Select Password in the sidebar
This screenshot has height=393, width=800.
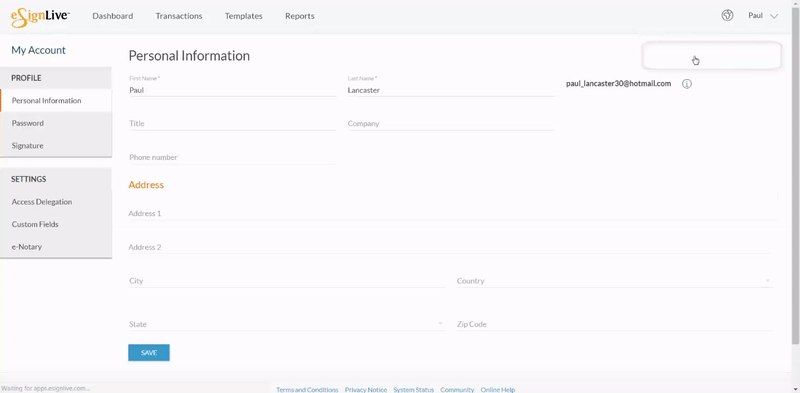56,123
